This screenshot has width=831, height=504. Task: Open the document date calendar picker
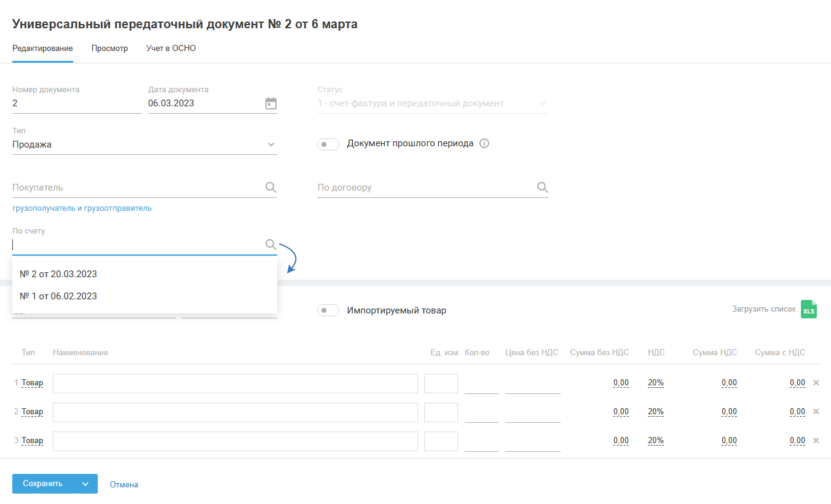[271, 103]
